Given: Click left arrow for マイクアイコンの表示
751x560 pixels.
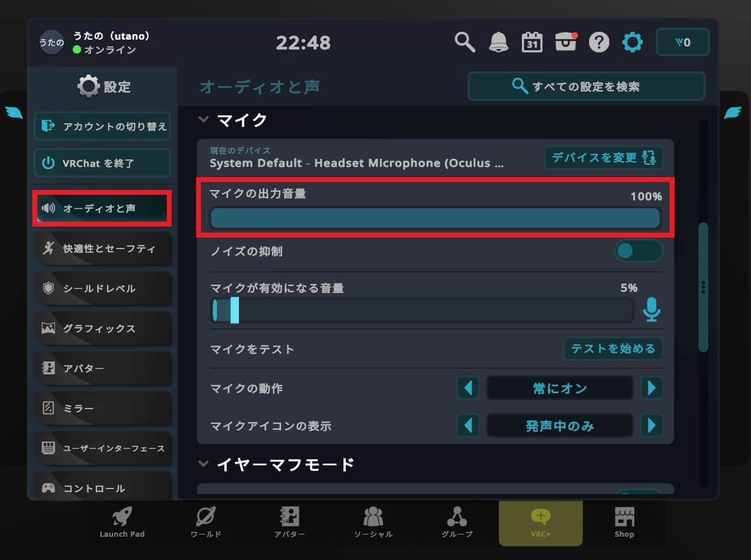Looking at the screenshot, I should click(x=468, y=425).
